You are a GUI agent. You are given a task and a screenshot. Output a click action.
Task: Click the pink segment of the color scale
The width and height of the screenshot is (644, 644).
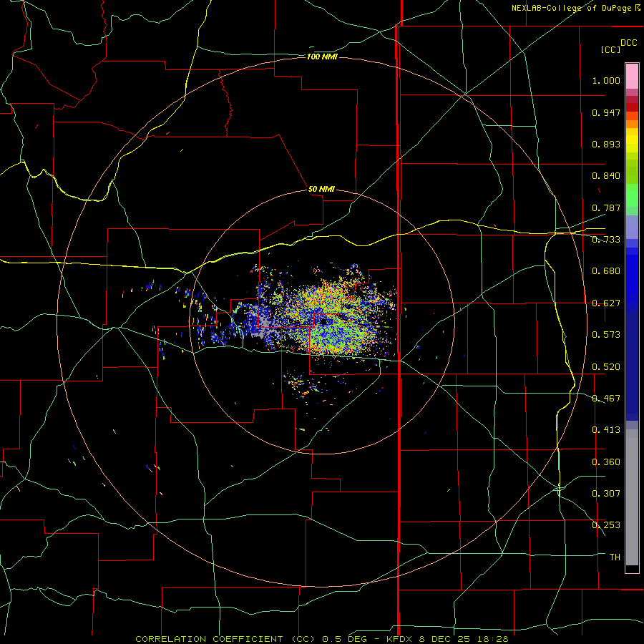632,77
